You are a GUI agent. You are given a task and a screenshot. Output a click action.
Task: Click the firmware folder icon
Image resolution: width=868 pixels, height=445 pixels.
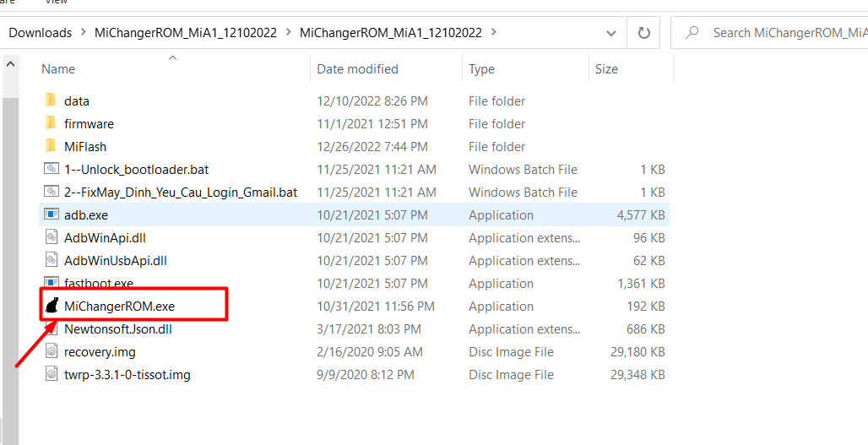(x=52, y=123)
